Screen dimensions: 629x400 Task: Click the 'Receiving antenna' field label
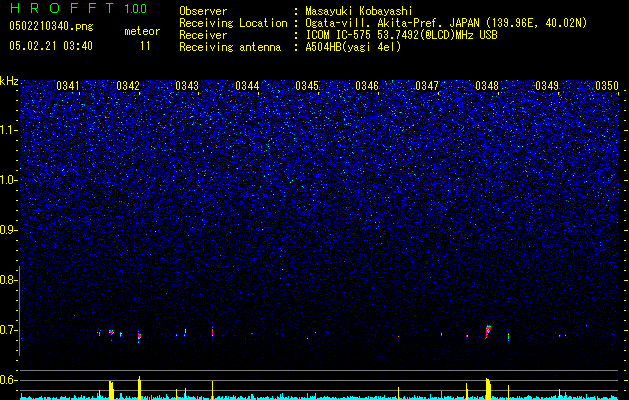230,47
